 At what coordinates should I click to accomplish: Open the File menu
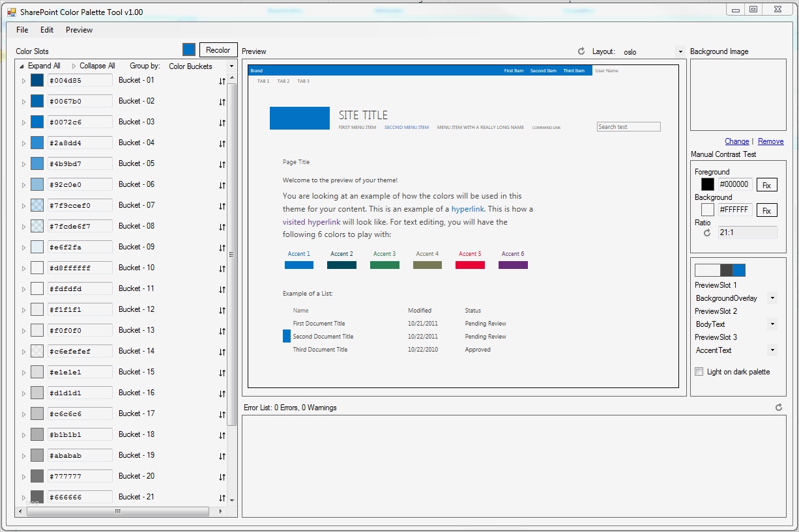[22, 30]
